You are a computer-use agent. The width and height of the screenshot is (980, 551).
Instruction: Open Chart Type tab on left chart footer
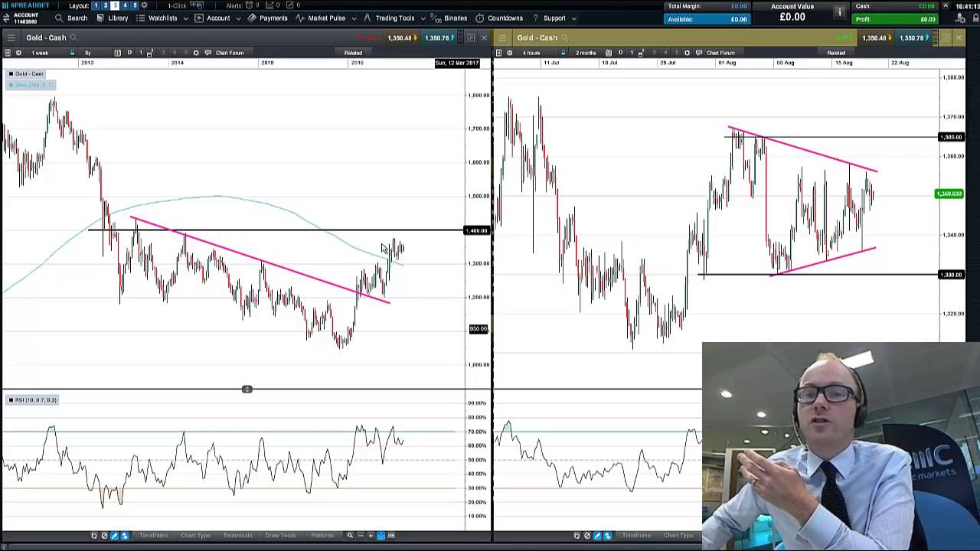click(x=195, y=536)
